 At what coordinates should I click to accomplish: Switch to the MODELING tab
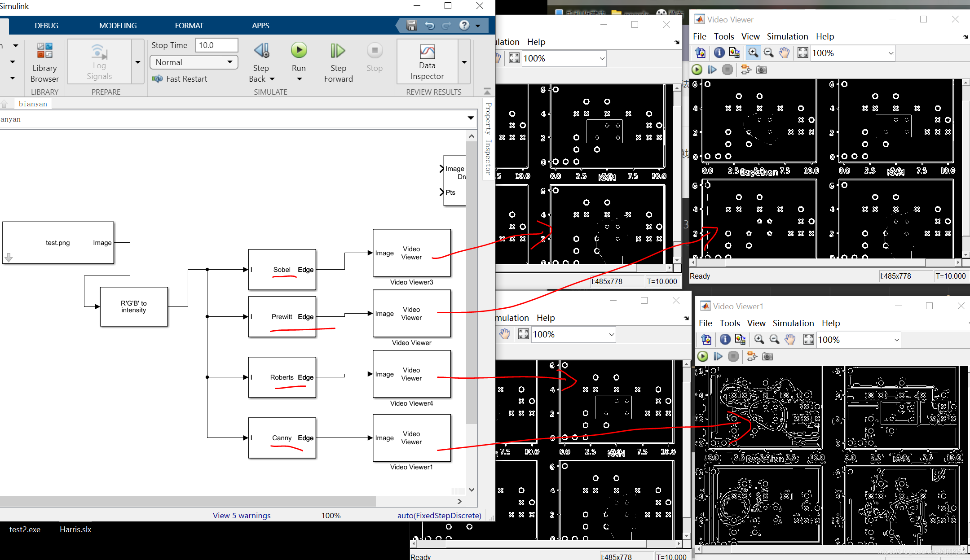point(118,26)
